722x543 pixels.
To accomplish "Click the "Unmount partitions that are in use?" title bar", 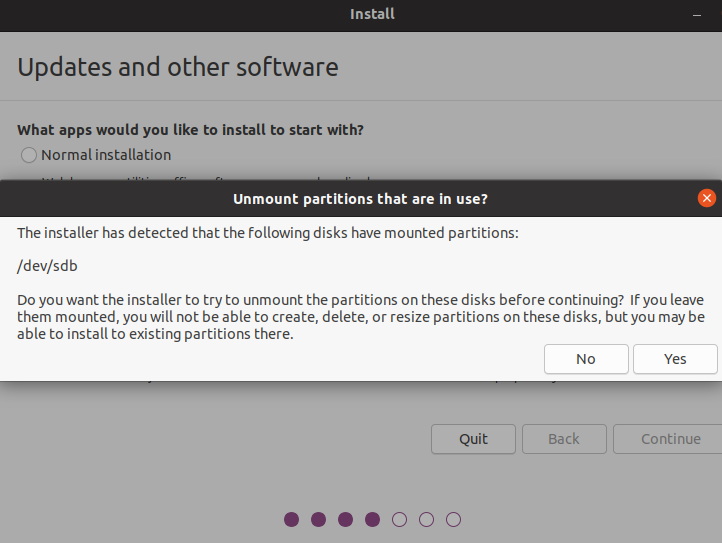I will click(360, 199).
